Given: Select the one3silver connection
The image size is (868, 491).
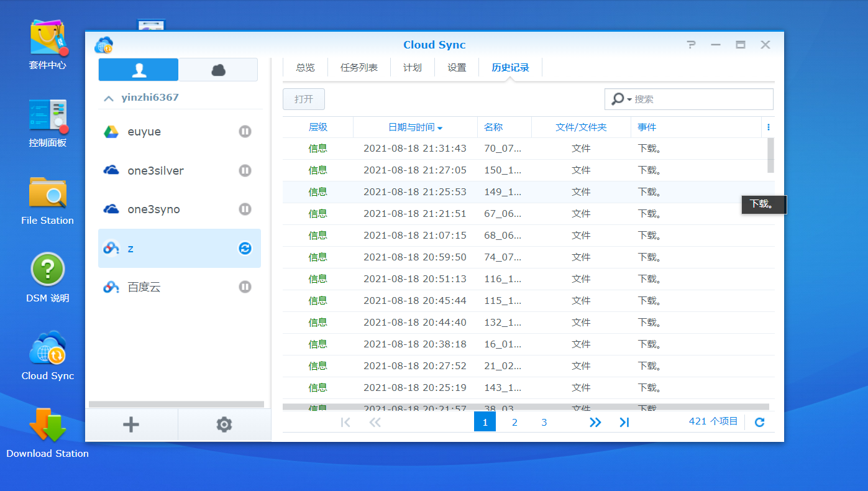Looking at the screenshot, I should (x=180, y=170).
